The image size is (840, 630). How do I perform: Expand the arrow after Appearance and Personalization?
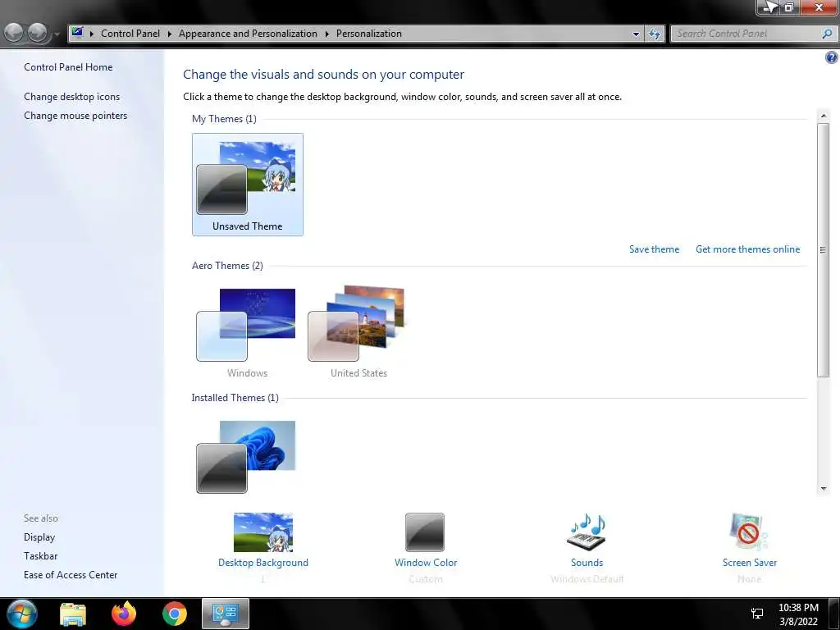(326, 34)
